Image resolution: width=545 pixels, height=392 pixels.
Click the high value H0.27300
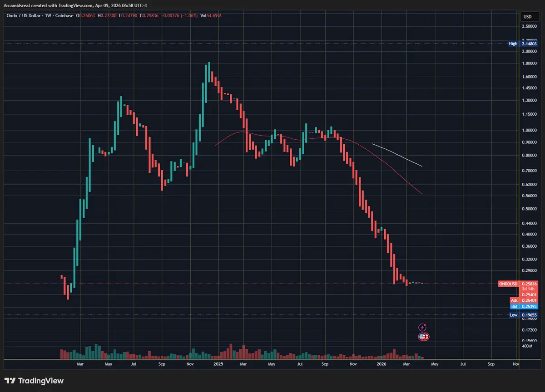tap(107, 15)
